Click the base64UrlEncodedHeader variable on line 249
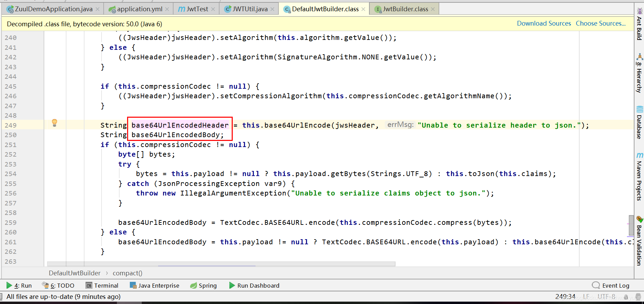The width and height of the screenshot is (644, 304). (180, 125)
